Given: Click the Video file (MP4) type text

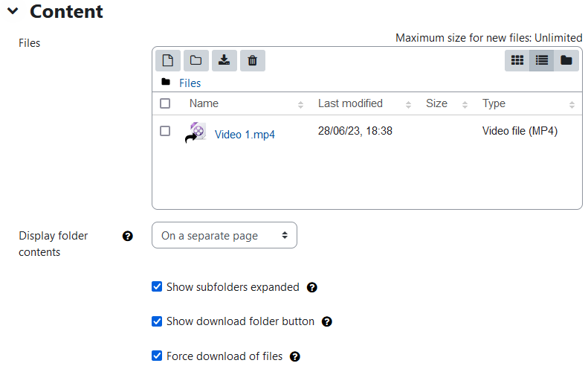Looking at the screenshot, I should (x=520, y=131).
